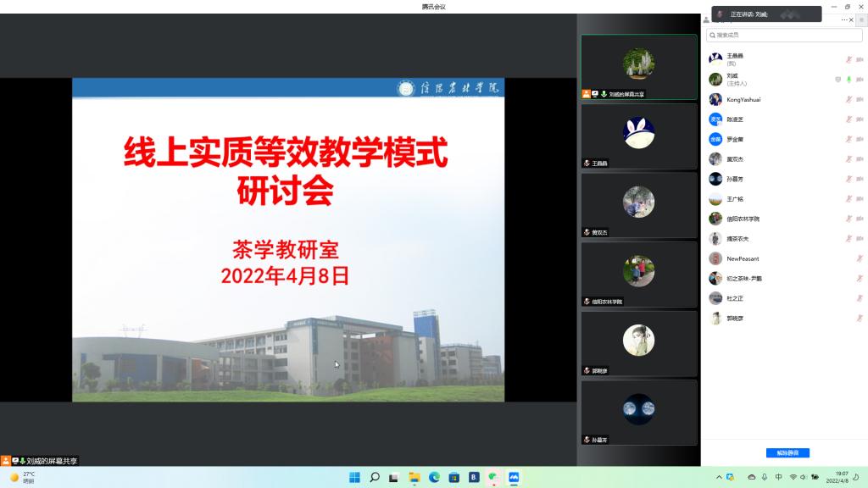Toggle 王晶晶's muted microphone in member list
Image resolution: width=868 pixels, height=488 pixels.
pos(849,59)
